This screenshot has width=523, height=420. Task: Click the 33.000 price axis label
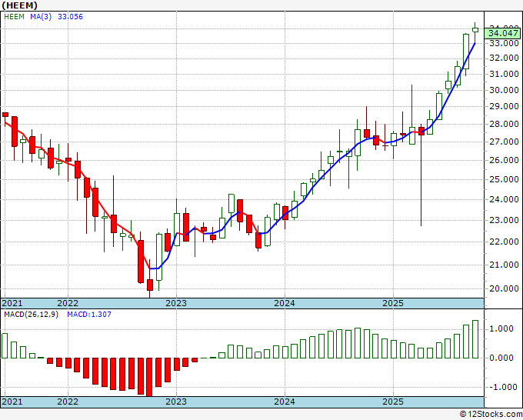(x=504, y=43)
